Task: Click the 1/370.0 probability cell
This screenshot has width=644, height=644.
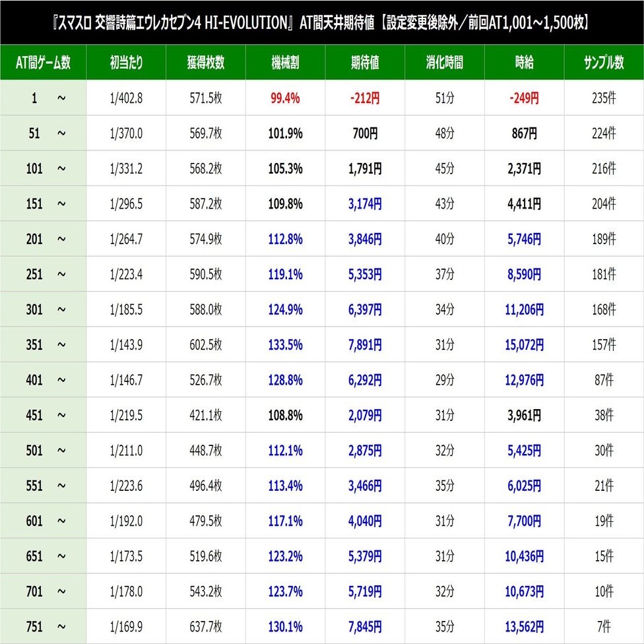Action: [x=126, y=133]
